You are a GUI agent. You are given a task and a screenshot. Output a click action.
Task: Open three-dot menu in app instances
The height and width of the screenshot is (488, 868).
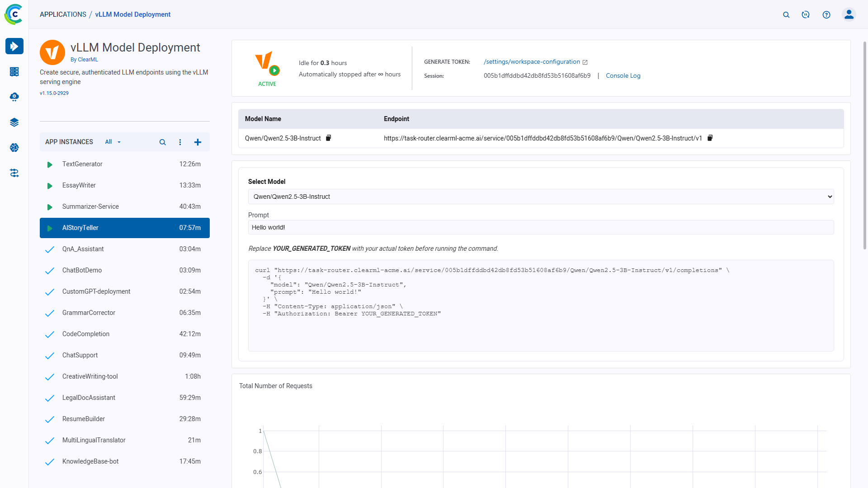coord(180,142)
